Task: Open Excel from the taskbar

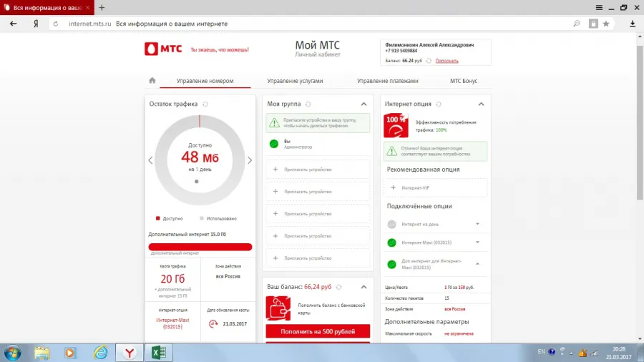Action: (x=159, y=353)
